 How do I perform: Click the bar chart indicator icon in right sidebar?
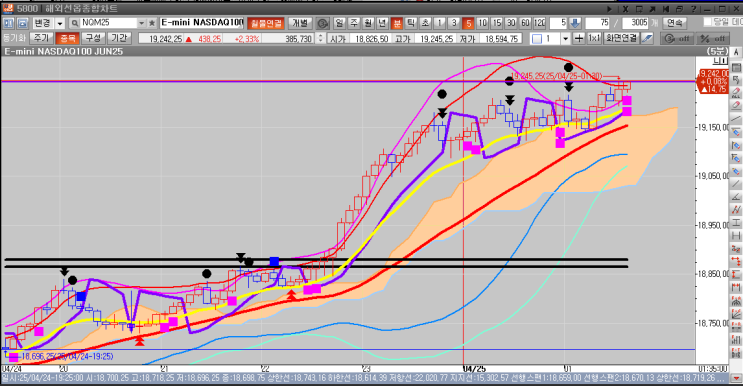coord(736,340)
